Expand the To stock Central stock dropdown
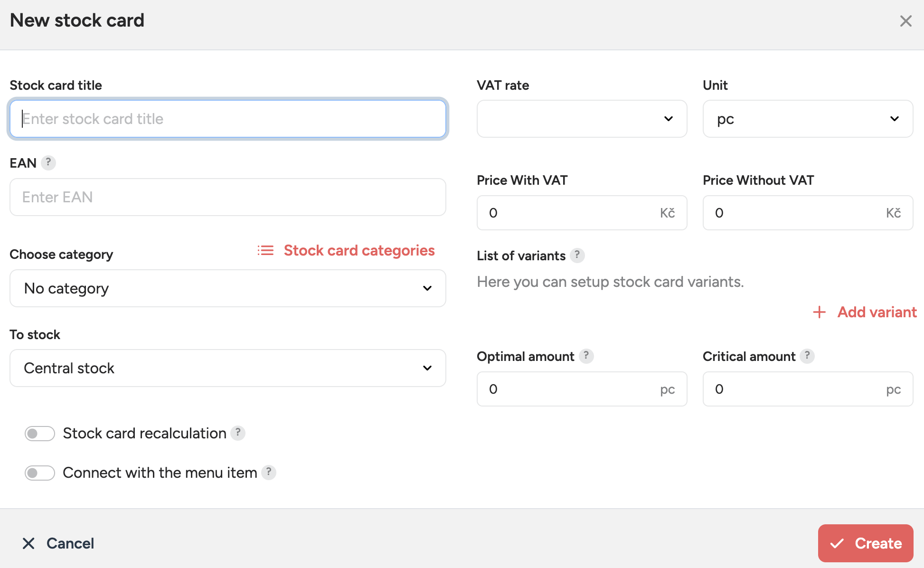 click(227, 368)
